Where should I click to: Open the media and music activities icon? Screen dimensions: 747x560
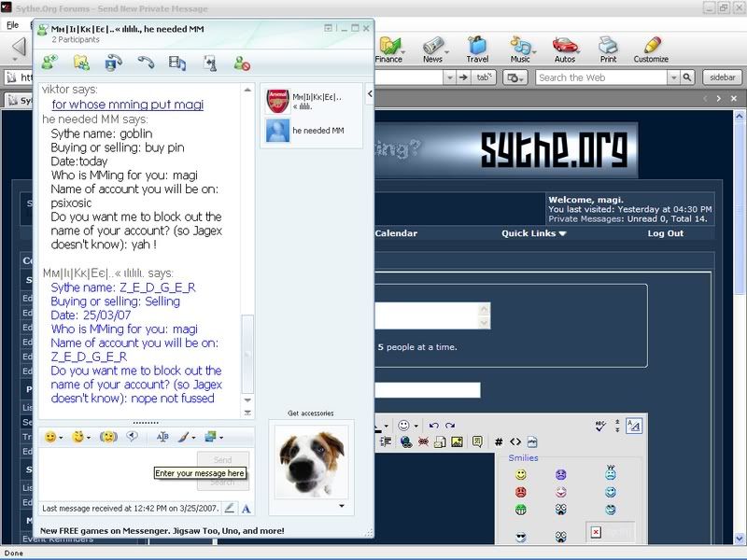tap(177, 63)
